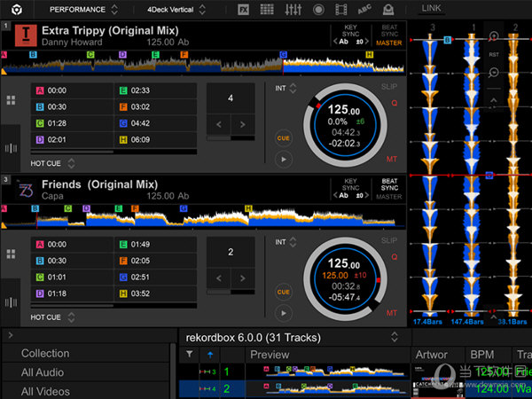532x399 pixels.
Task: Shift deck 1 key up arrow
Action: point(366,42)
